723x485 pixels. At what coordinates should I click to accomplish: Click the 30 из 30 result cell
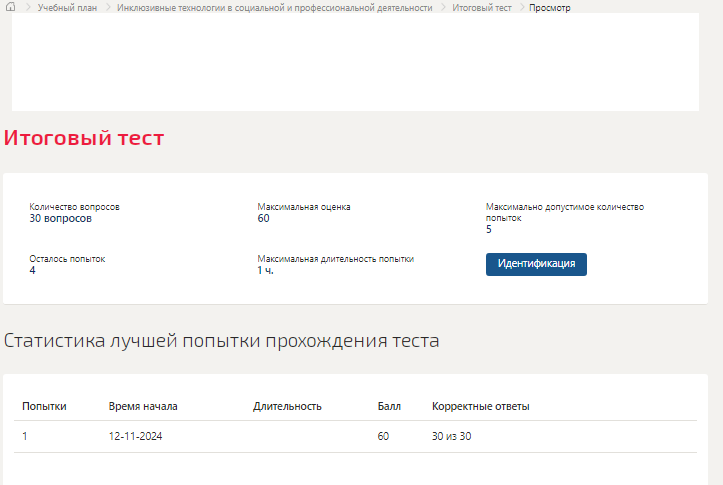point(451,437)
